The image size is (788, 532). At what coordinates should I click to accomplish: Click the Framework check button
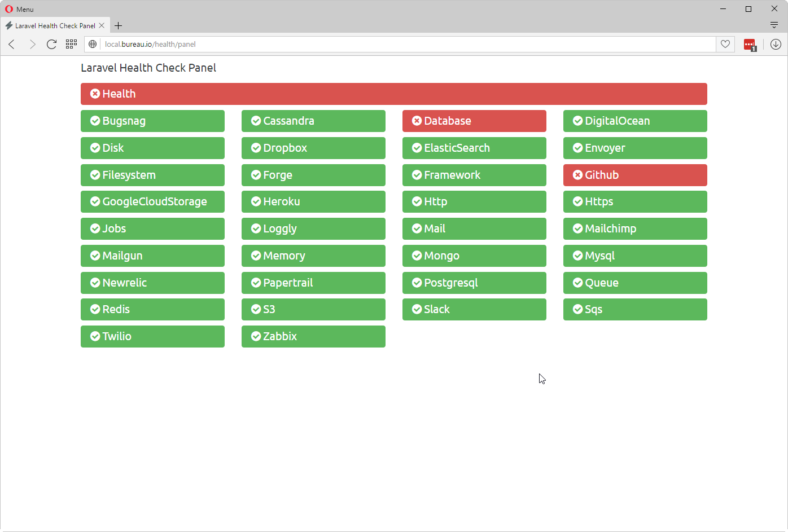tap(474, 175)
